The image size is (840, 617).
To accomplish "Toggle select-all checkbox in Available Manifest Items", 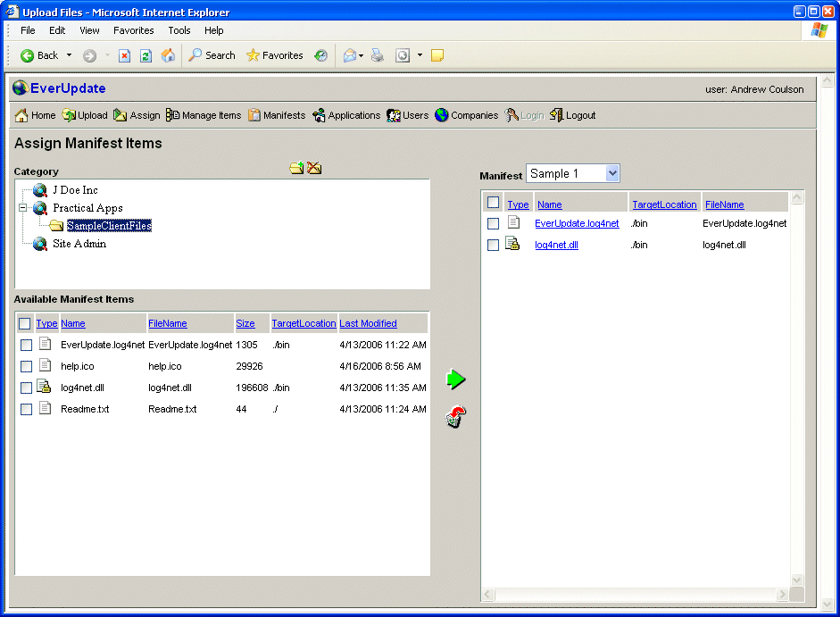I will (x=25, y=323).
